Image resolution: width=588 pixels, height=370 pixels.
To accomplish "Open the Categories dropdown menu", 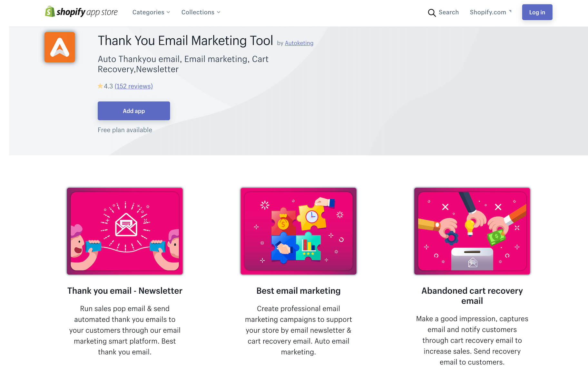I will 151,12.
